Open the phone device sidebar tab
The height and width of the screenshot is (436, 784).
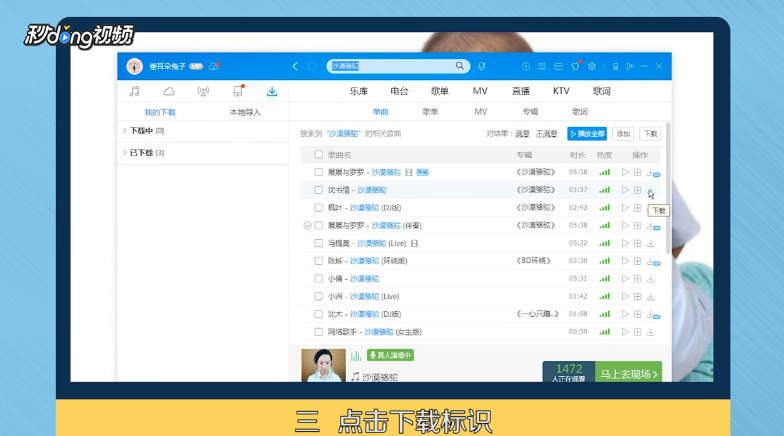(x=238, y=91)
